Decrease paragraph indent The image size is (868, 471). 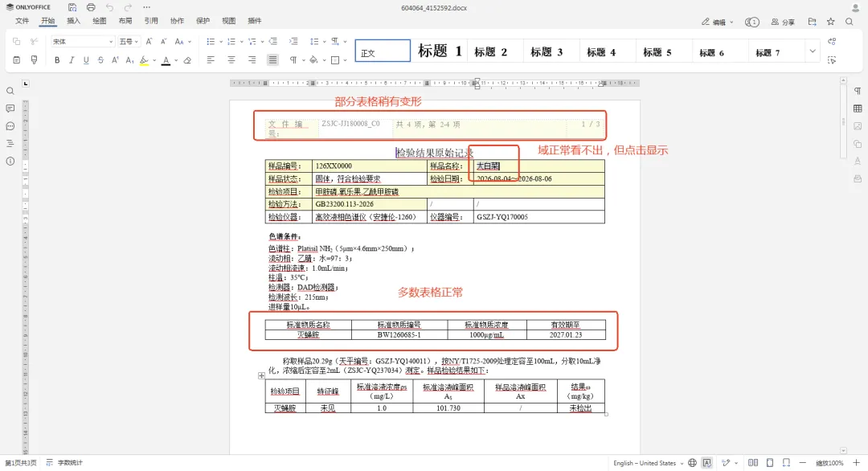pos(273,42)
